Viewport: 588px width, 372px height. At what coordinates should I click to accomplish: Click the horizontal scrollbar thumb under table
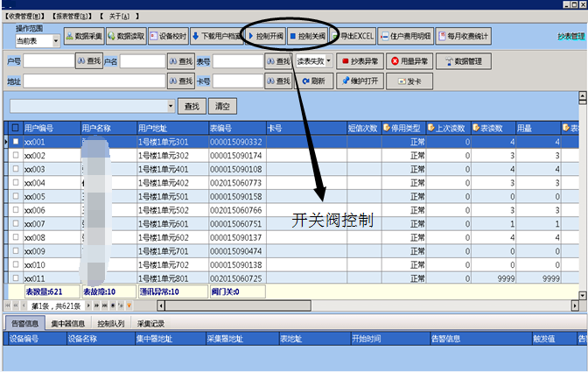point(238,305)
